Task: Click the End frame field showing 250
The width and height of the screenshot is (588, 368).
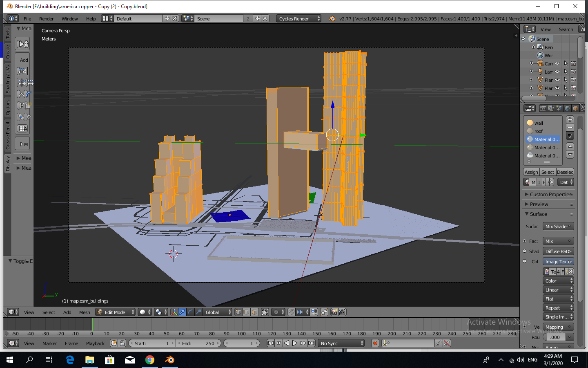Action: pyautogui.click(x=199, y=343)
